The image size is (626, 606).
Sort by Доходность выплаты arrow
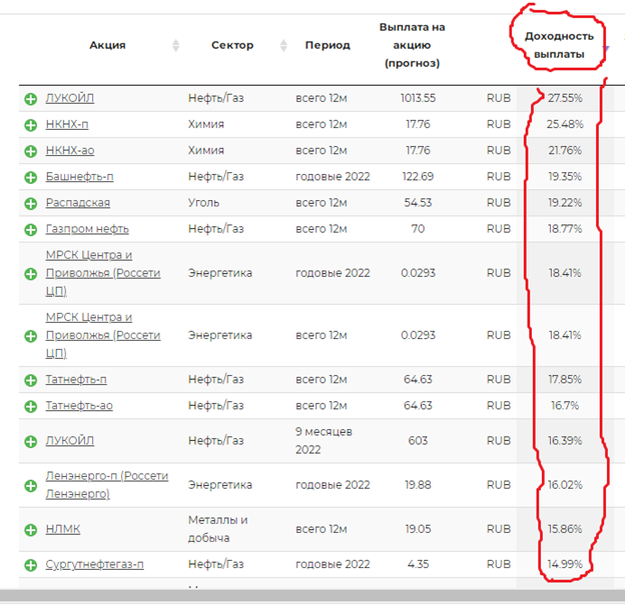pyautogui.click(x=606, y=49)
